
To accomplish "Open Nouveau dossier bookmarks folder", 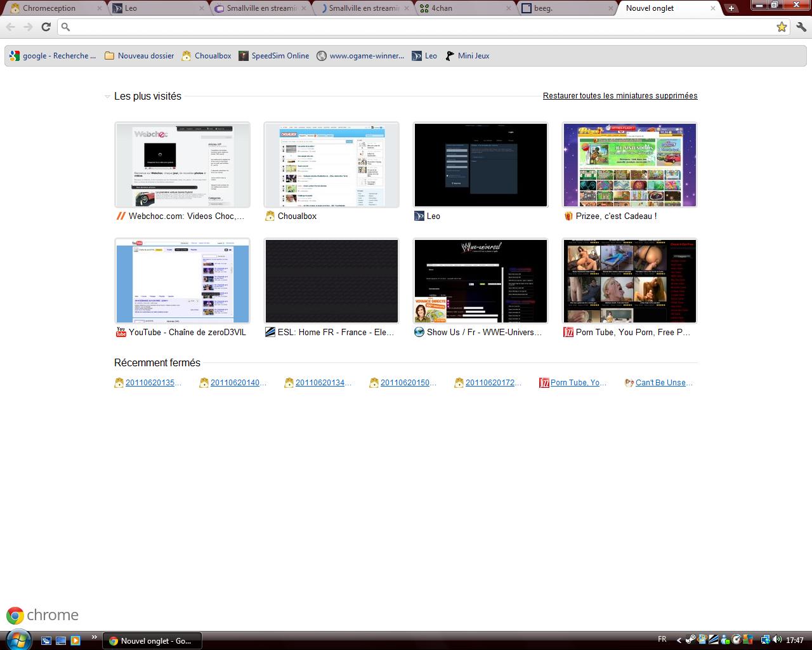I will (139, 56).
